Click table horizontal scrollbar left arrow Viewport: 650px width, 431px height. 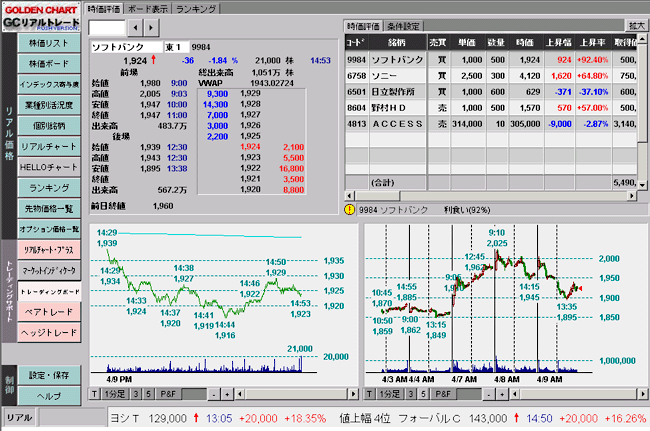click(349, 196)
